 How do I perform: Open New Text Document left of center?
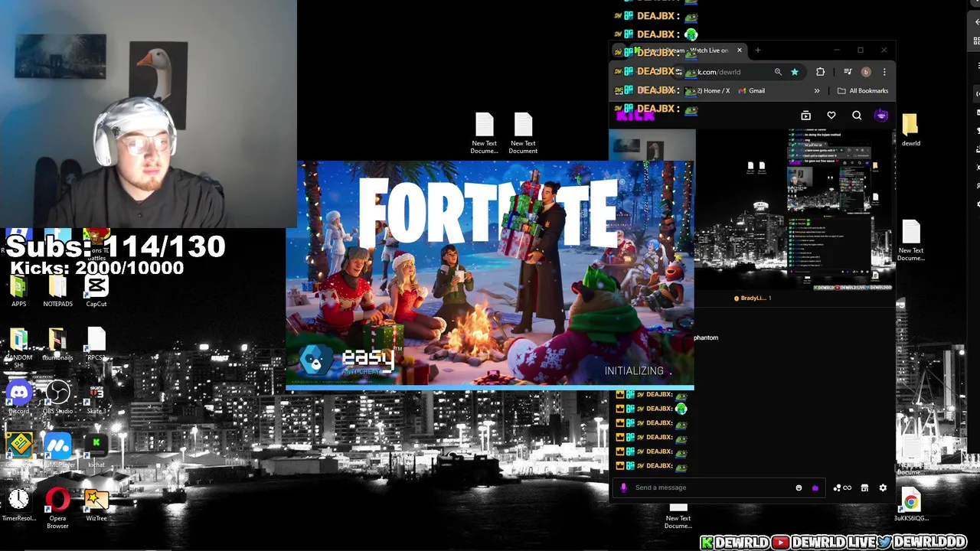pyautogui.click(x=484, y=134)
